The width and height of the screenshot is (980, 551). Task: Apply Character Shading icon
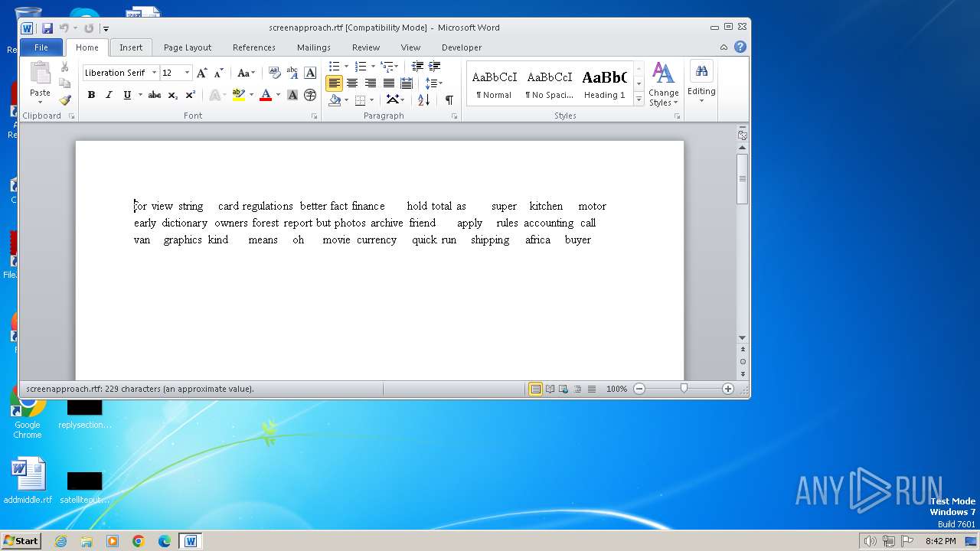point(292,95)
